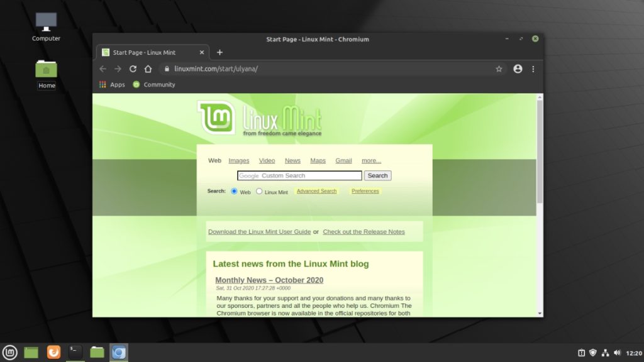Expand the "more..." search categories

click(x=370, y=160)
